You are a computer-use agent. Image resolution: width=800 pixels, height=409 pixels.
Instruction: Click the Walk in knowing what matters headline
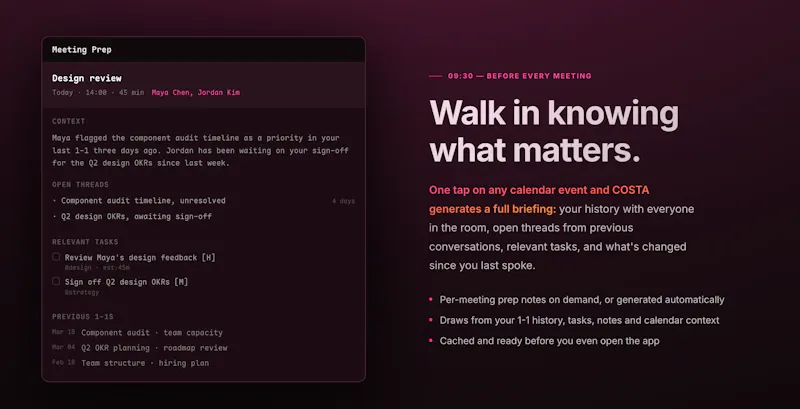click(x=554, y=133)
